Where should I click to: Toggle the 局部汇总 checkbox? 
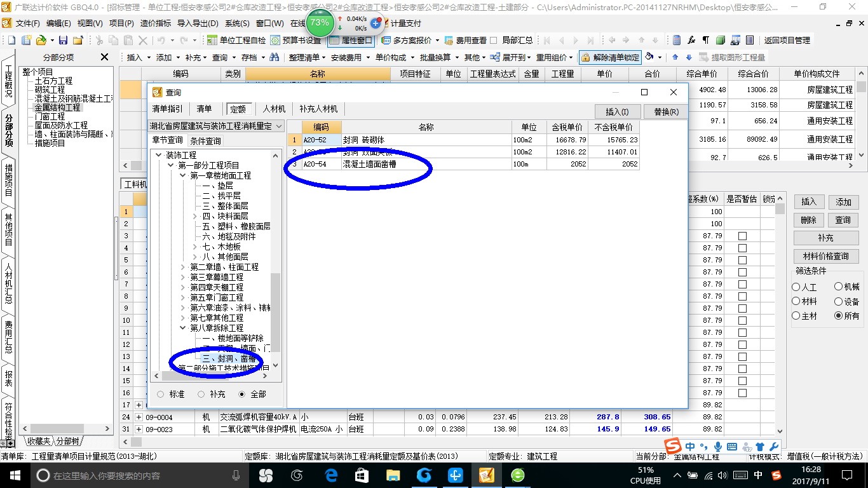(x=494, y=40)
